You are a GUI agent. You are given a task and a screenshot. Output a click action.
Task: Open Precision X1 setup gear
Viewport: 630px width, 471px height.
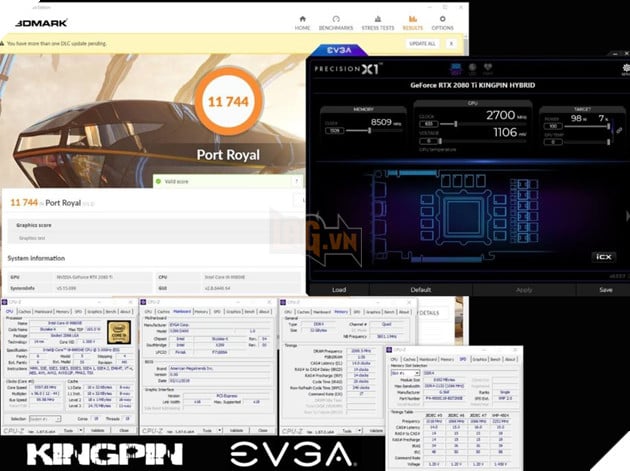pyautogui.click(x=626, y=69)
